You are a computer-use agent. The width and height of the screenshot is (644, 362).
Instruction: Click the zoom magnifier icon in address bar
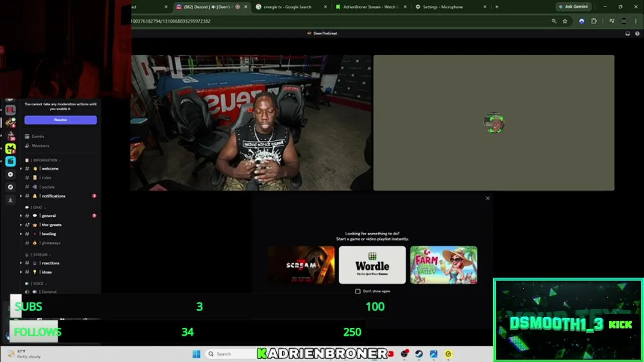click(x=554, y=21)
